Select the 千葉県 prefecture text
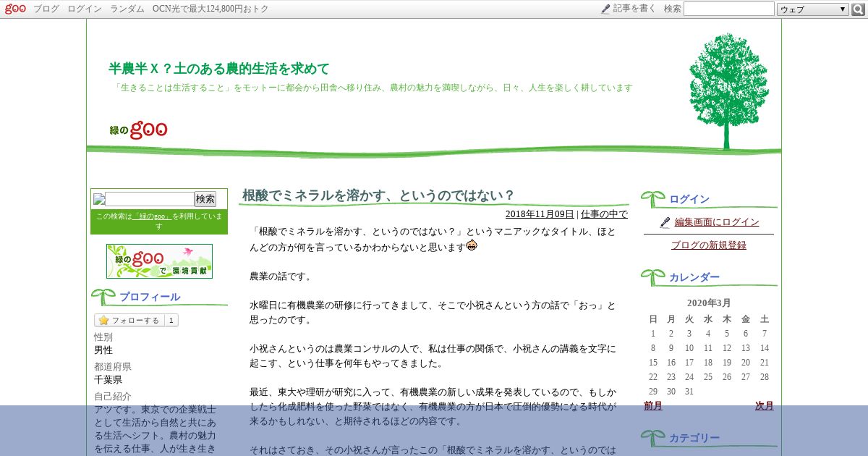This screenshot has width=868, height=456. pos(108,380)
